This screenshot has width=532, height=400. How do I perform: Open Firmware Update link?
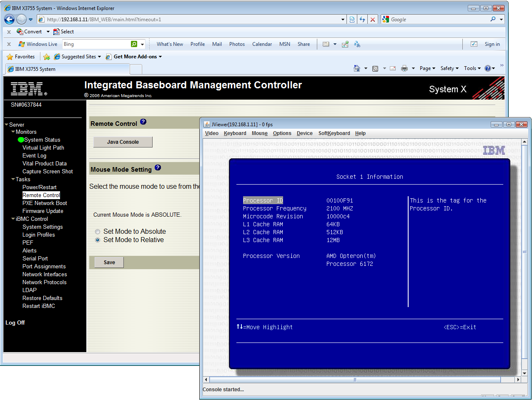[x=43, y=211]
